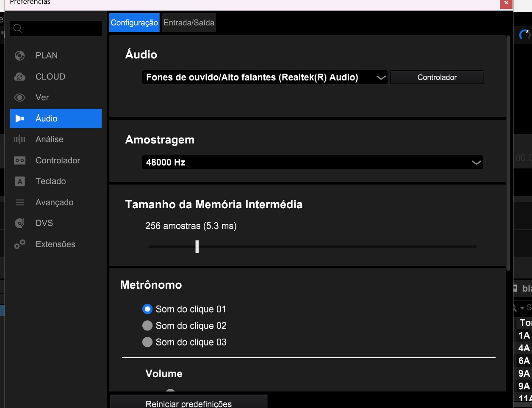Select Som do clique 03 radio
The width and height of the screenshot is (532, 408).
tap(147, 342)
